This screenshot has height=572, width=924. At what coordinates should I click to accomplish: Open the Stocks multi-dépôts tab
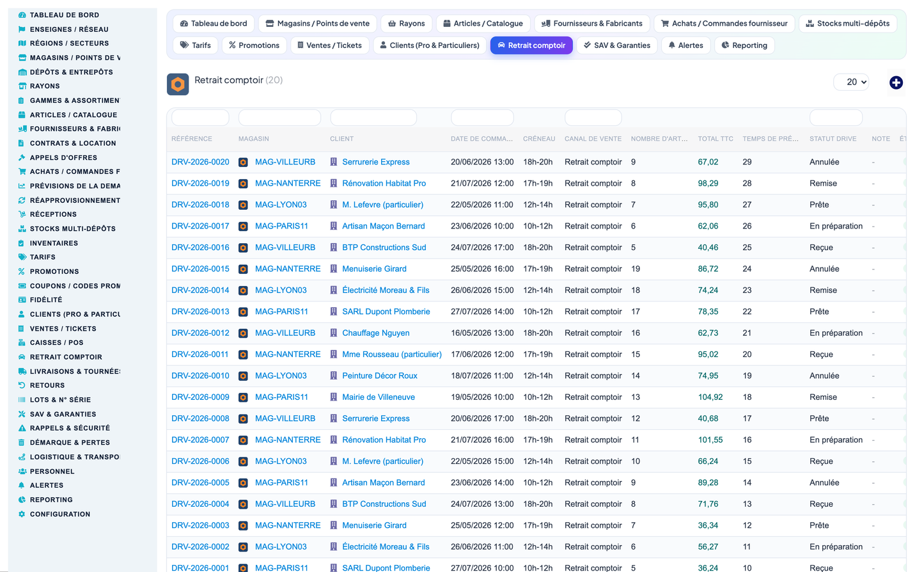pos(848,24)
